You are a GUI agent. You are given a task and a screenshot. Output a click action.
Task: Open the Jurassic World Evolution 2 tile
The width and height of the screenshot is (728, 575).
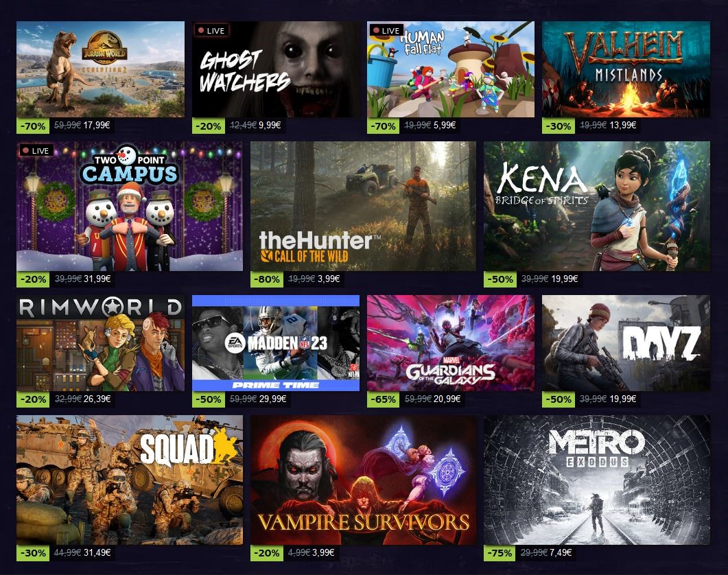tap(100, 69)
